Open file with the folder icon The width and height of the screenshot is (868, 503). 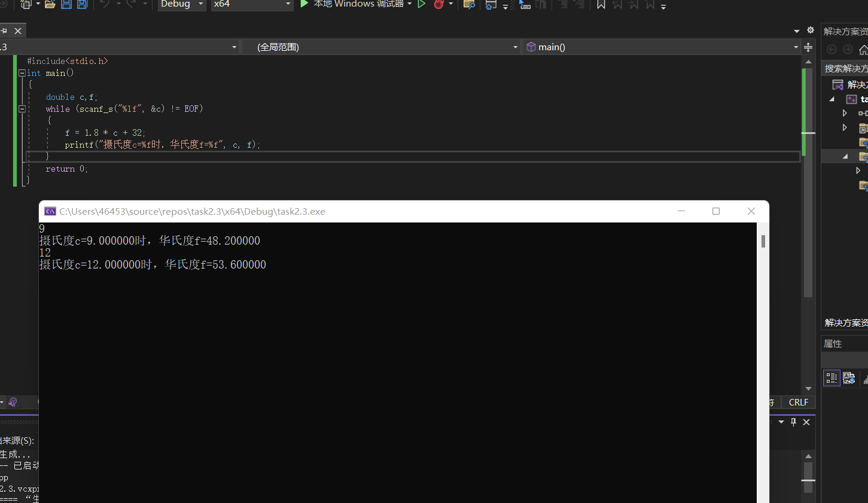pyautogui.click(x=50, y=4)
